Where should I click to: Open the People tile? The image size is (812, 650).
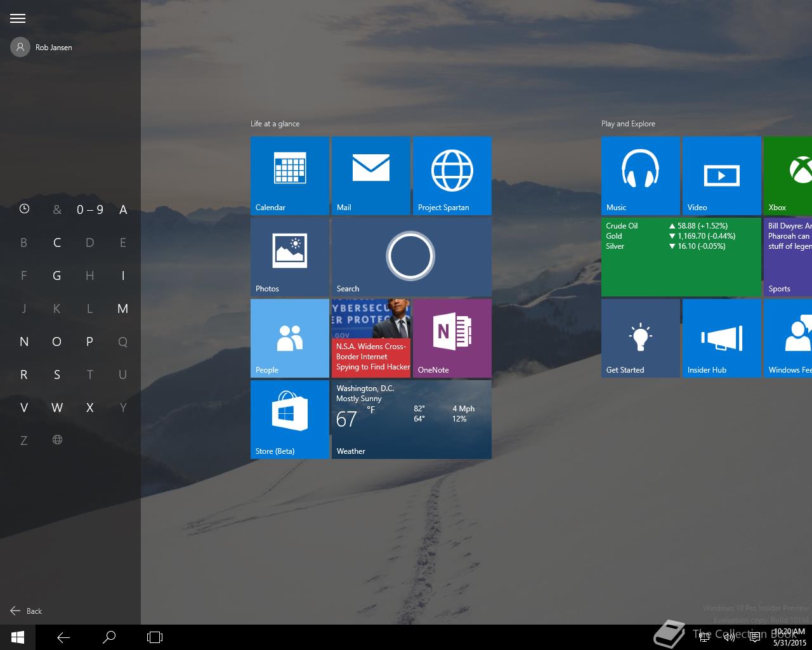click(x=290, y=338)
